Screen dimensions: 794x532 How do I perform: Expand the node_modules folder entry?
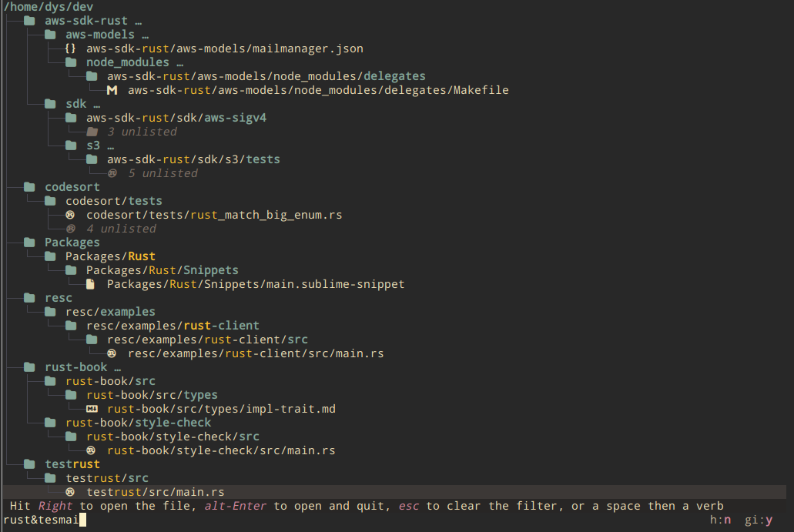[127, 62]
